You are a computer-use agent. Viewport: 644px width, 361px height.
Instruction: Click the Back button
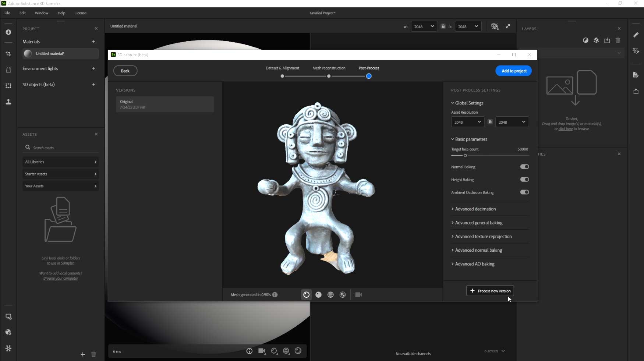tap(125, 71)
